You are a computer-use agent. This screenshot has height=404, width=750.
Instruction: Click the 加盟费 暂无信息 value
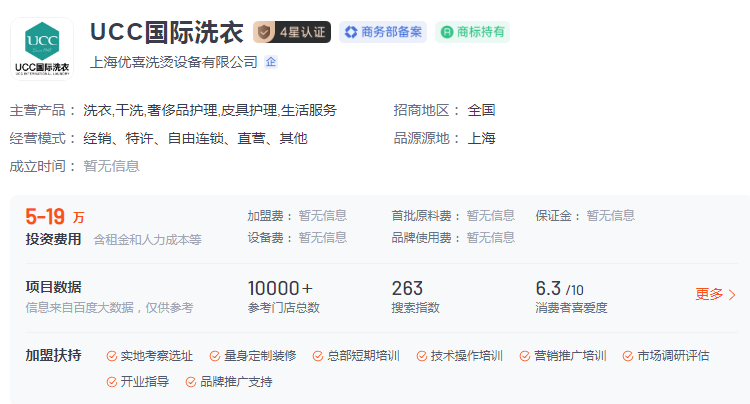click(323, 216)
